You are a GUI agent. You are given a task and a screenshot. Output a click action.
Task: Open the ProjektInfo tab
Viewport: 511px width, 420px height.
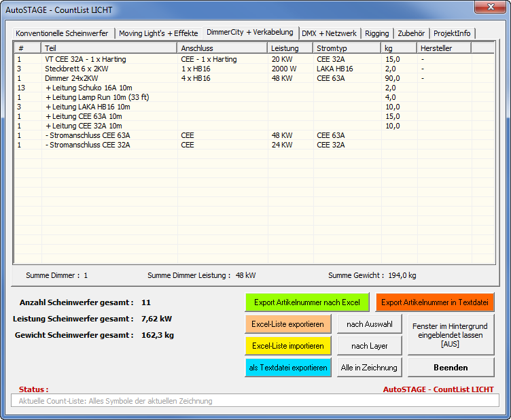click(453, 33)
